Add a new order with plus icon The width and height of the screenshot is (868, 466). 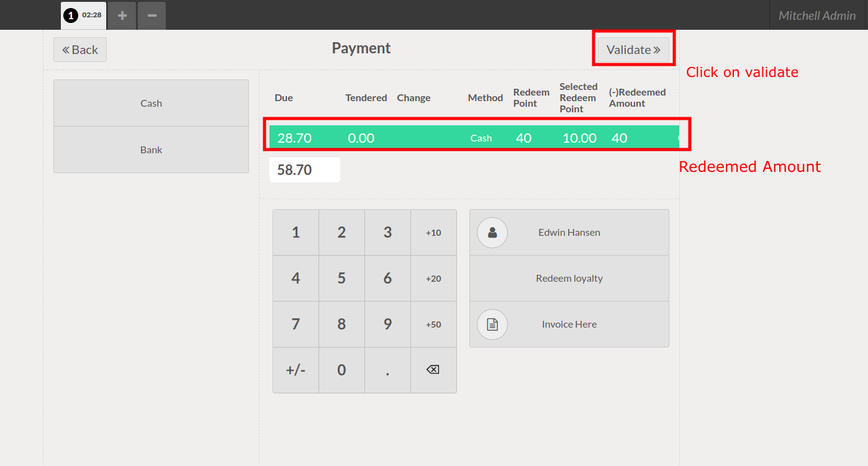122,16
